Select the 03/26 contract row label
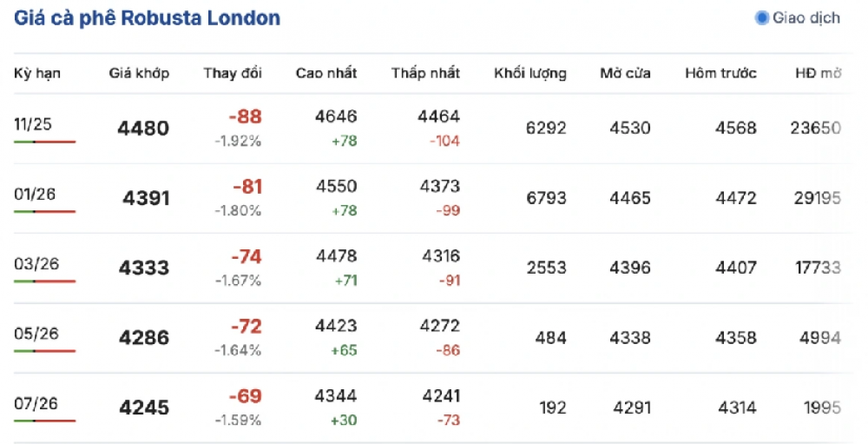This screenshot has height=444, width=868. (36, 264)
